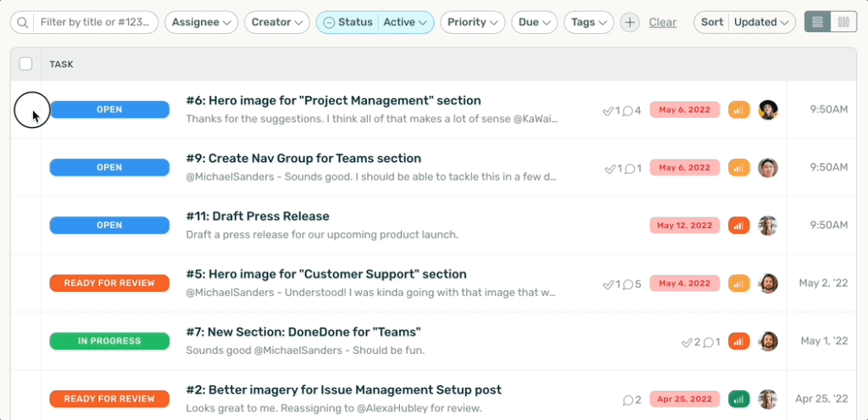868x420 pixels.
Task: Click comment bubble icon on task #6
Action: [628, 110]
